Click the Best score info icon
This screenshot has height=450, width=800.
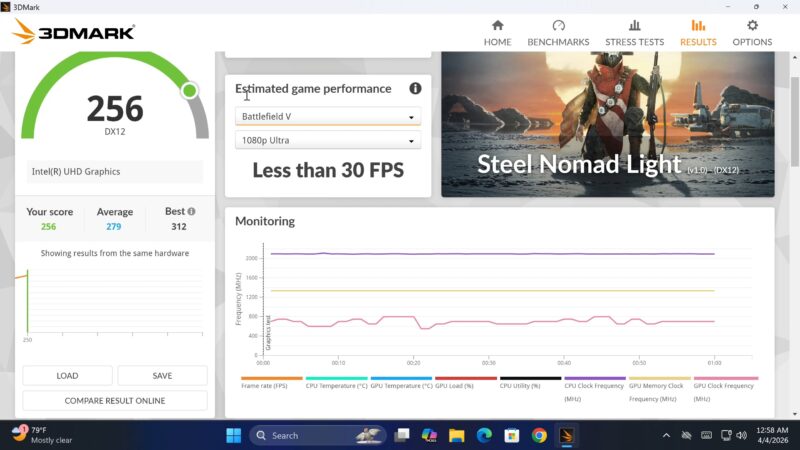pyautogui.click(x=191, y=211)
